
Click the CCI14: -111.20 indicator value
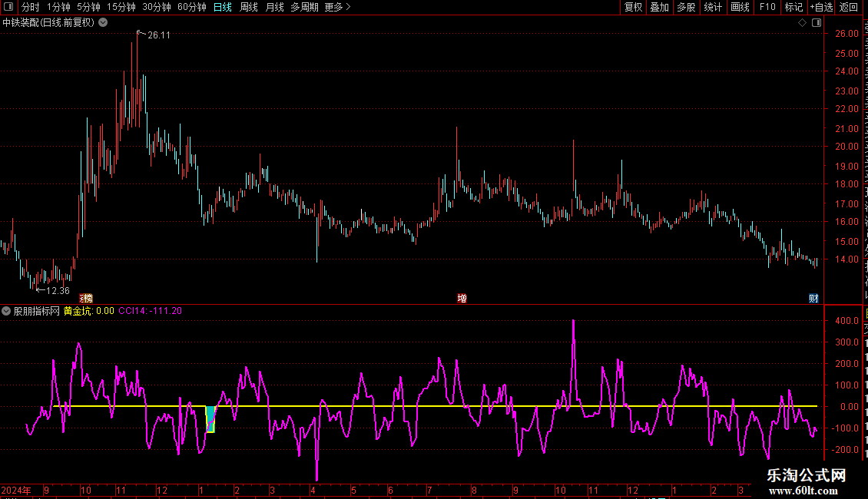click(150, 311)
